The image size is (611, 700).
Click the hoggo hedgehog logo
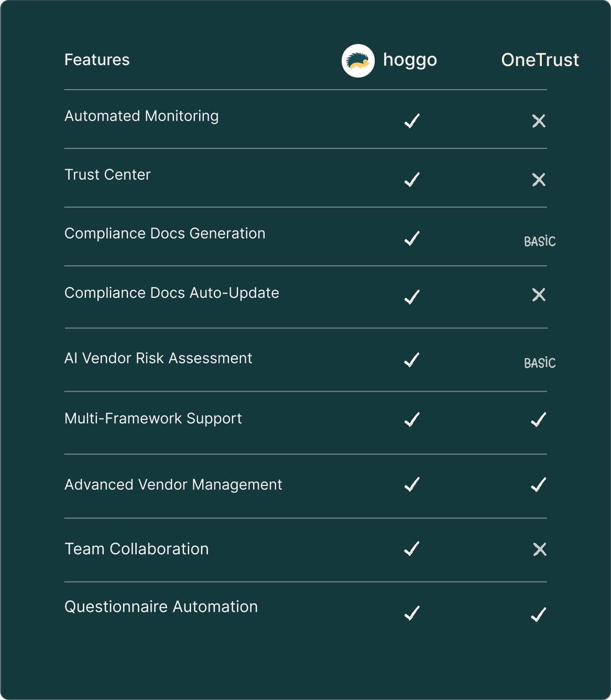pos(358,61)
